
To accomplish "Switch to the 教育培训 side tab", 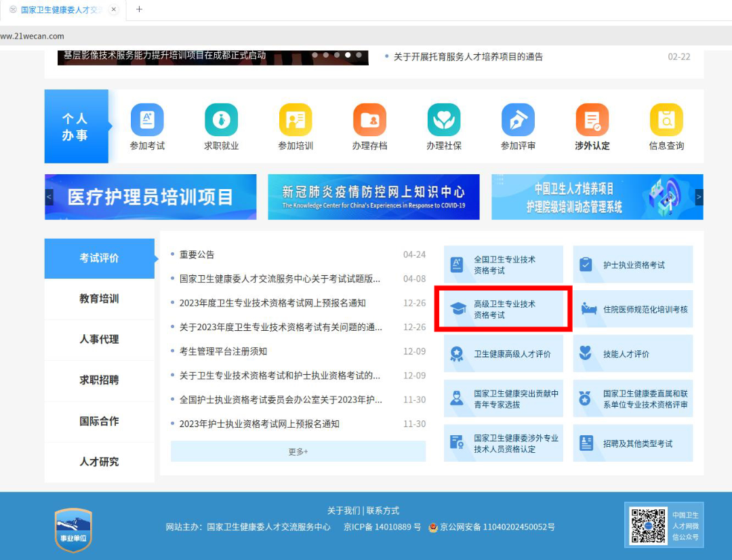I will coord(99,299).
